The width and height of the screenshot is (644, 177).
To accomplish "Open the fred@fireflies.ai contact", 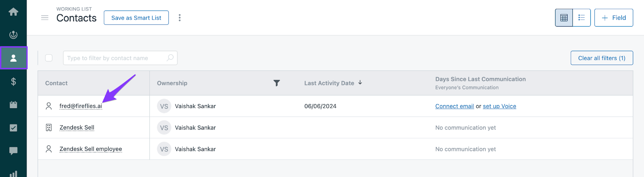I will pyautogui.click(x=80, y=106).
